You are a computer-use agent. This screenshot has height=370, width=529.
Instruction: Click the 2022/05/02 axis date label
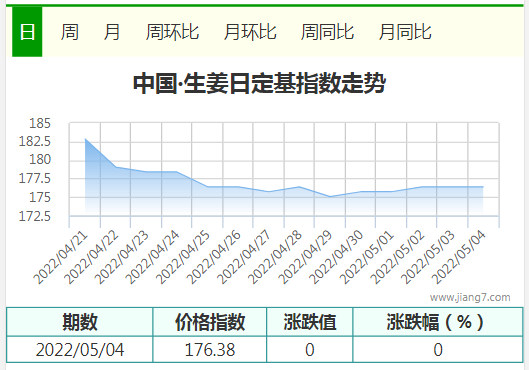pyautogui.click(x=398, y=258)
